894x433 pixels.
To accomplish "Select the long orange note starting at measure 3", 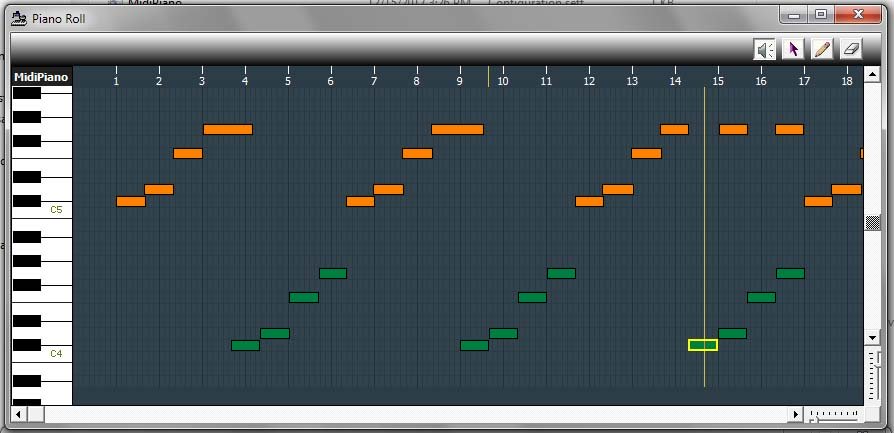I will pyautogui.click(x=228, y=130).
